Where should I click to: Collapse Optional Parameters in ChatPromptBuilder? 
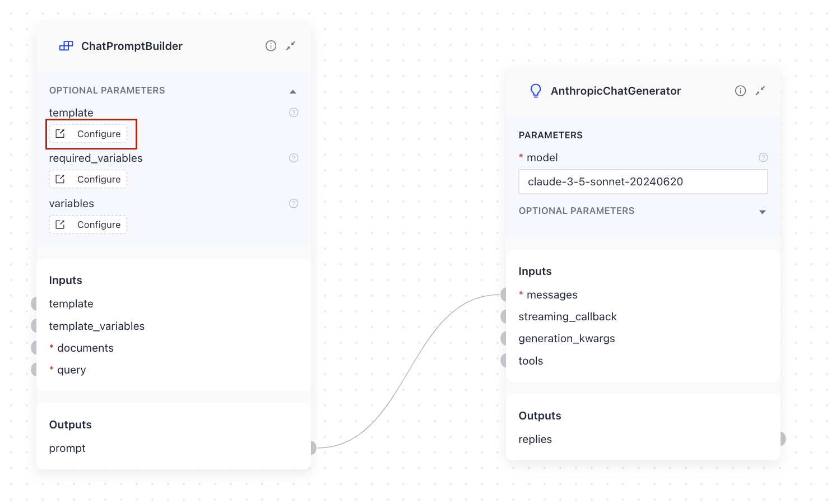click(292, 90)
